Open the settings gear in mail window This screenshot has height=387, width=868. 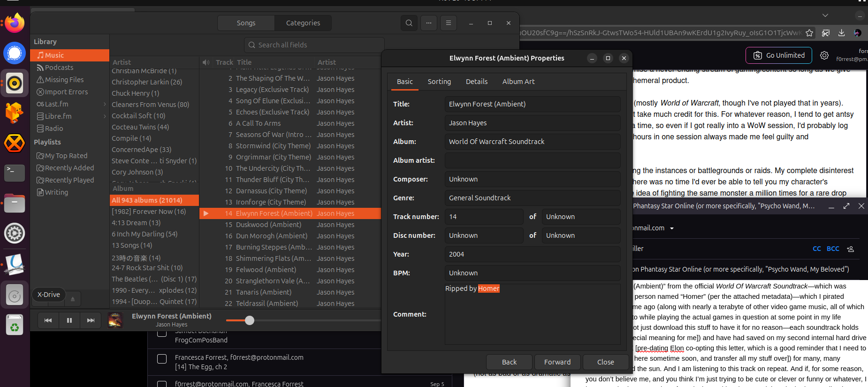click(x=824, y=55)
